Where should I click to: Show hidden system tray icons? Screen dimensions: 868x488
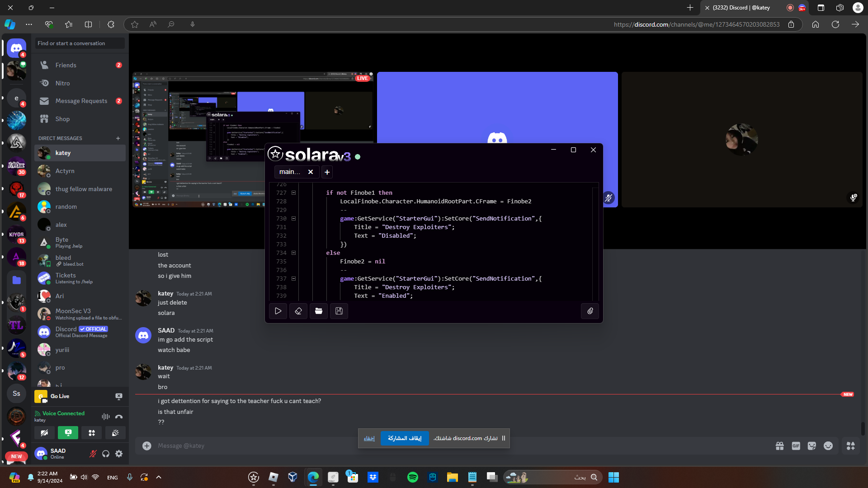(x=159, y=477)
